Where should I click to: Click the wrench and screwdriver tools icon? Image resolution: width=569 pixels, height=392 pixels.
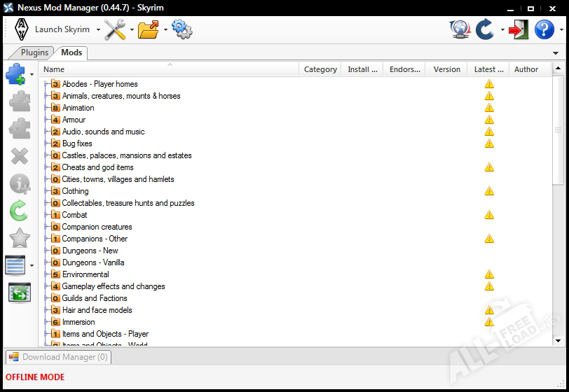[x=115, y=29]
